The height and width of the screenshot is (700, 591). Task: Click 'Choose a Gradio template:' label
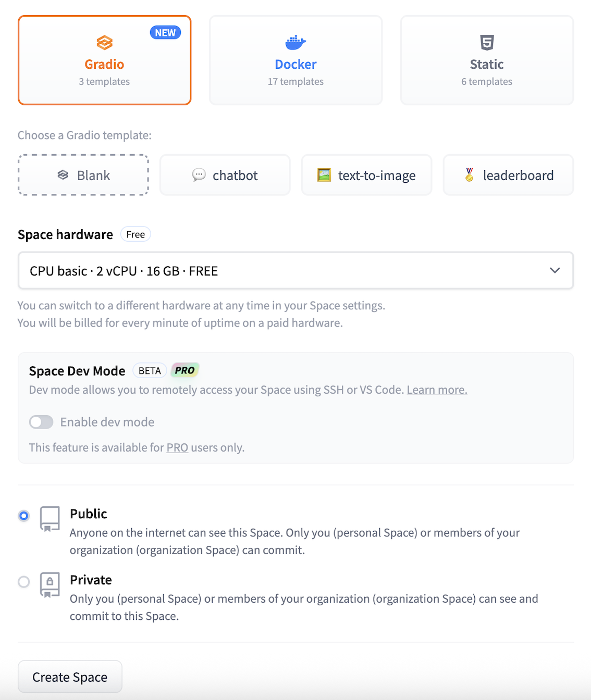84,135
